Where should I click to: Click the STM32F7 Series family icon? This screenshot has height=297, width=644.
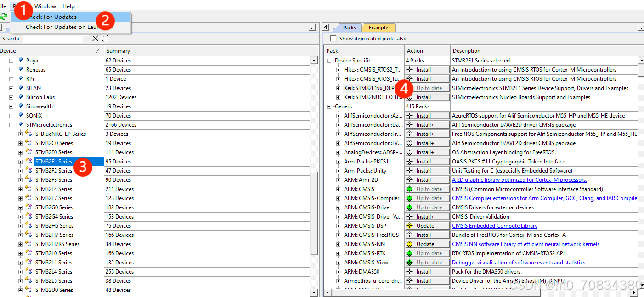pyautogui.click(x=29, y=198)
